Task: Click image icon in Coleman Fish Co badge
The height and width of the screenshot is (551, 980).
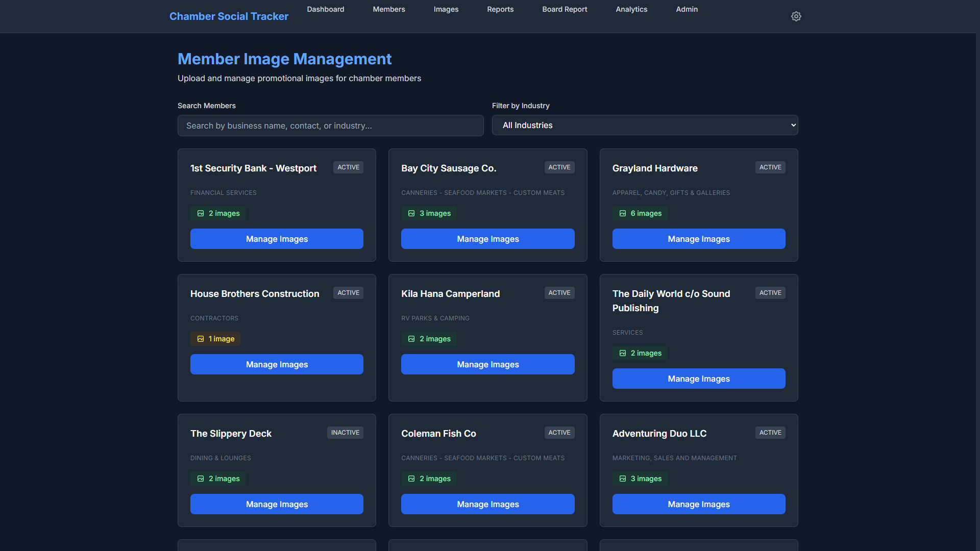Action: (411, 479)
